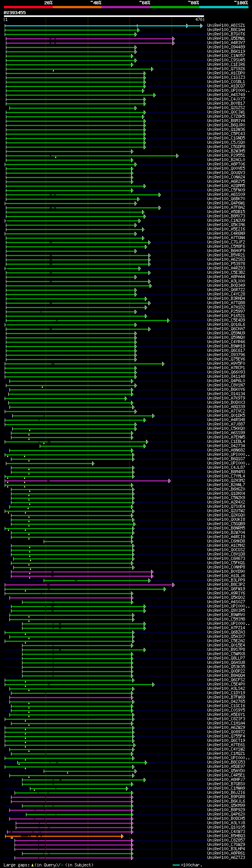This screenshot has width=252, height=868.
Task: Open hit UniRef100_C7GJF2
Action: click(x=226, y=242)
